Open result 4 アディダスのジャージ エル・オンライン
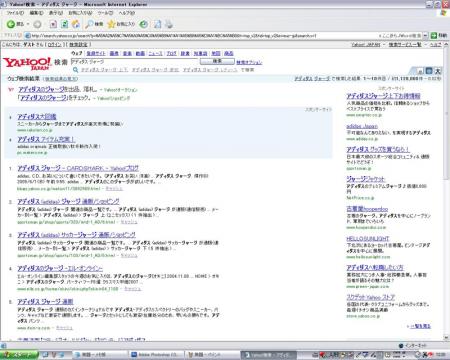 [60, 268]
